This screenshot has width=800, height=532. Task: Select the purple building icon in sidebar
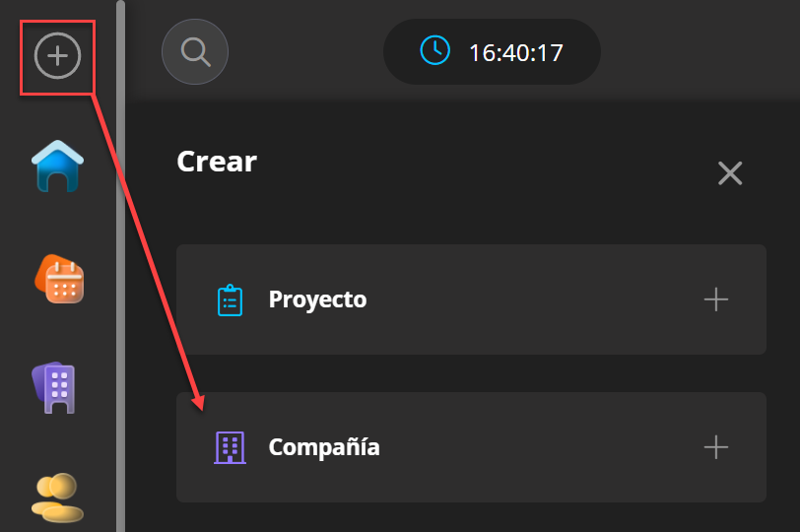click(x=56, y=385)
